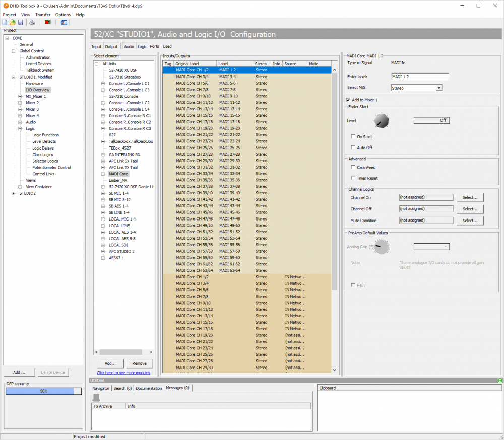504x440 pixels.
Task: Click the blue connection status toolbar icon
Action: tap(64, 22)
